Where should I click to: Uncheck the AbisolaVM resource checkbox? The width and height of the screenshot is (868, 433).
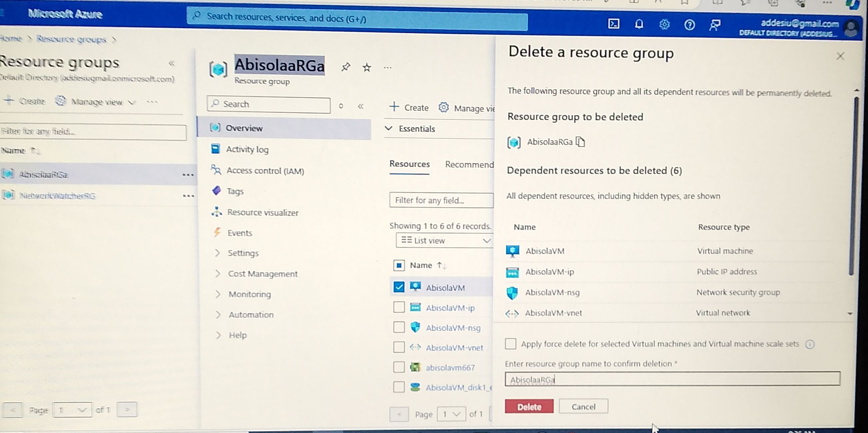(399, 287)
